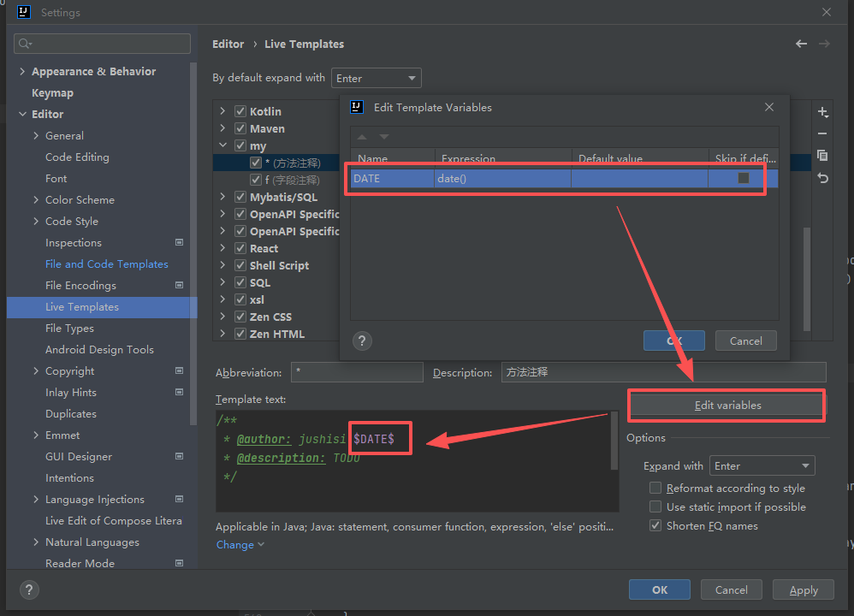The width and height of the screenshot is (854, 616).
Task: Click the add template plus icon
Action: 823,112
